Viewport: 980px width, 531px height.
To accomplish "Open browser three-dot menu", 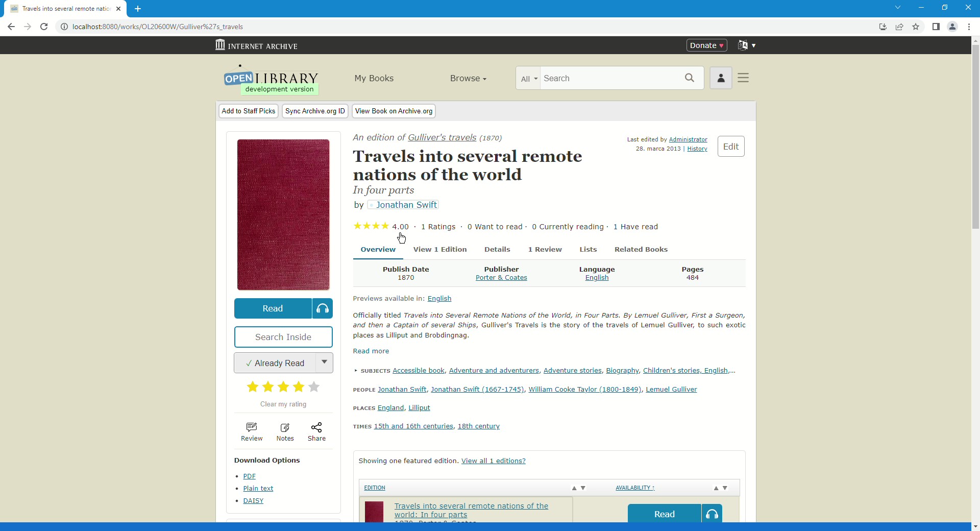I will (x=969, y=27).
